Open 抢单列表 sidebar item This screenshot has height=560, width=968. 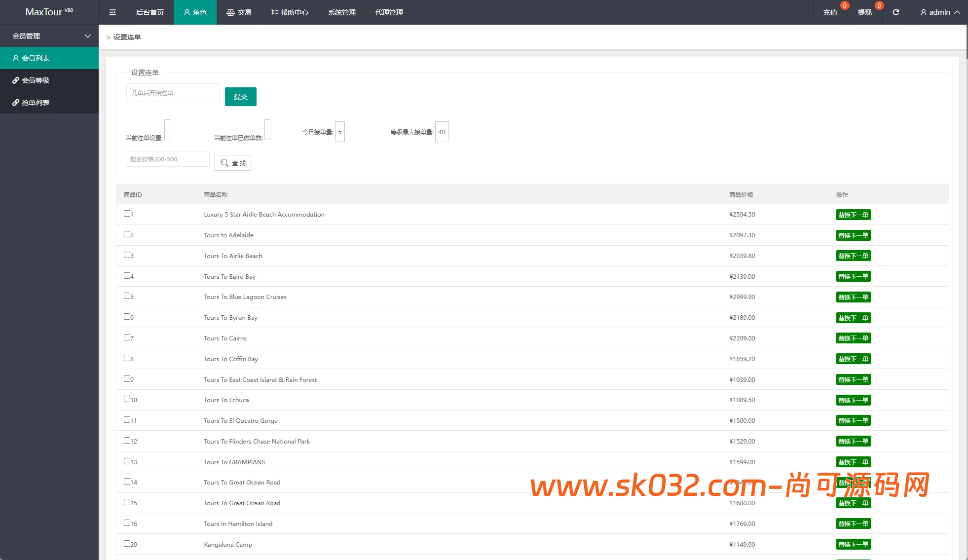coord(35,103)
